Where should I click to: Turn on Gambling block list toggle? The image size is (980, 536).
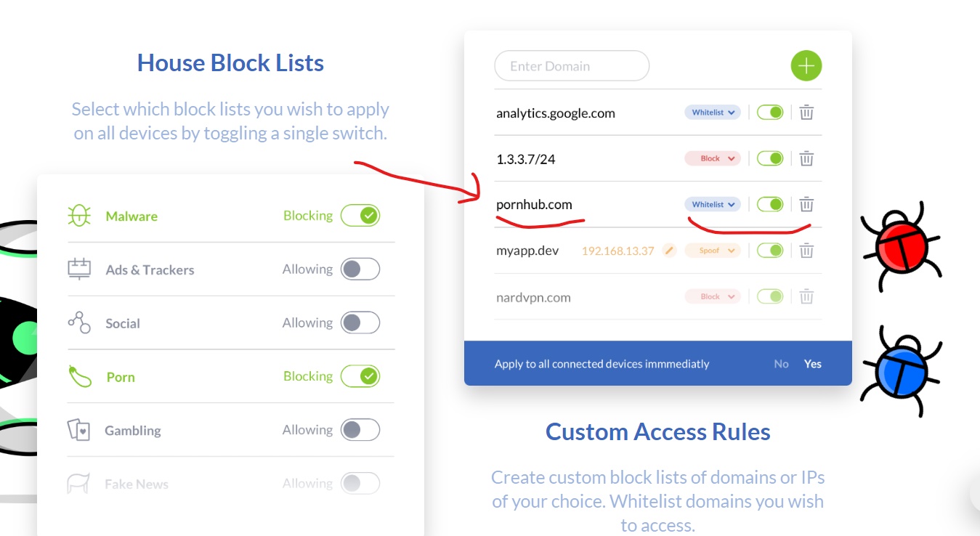coord(360,430)
